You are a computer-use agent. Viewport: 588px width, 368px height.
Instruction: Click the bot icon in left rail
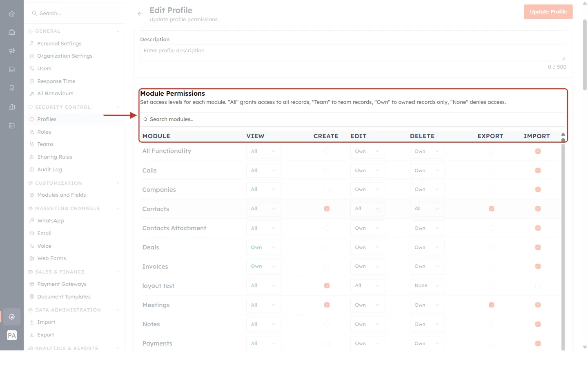12,88
